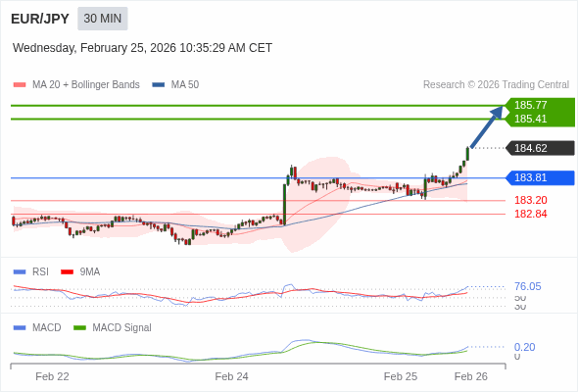Click the MA 20 + Bollinger Bands legend label

(86, 85)
